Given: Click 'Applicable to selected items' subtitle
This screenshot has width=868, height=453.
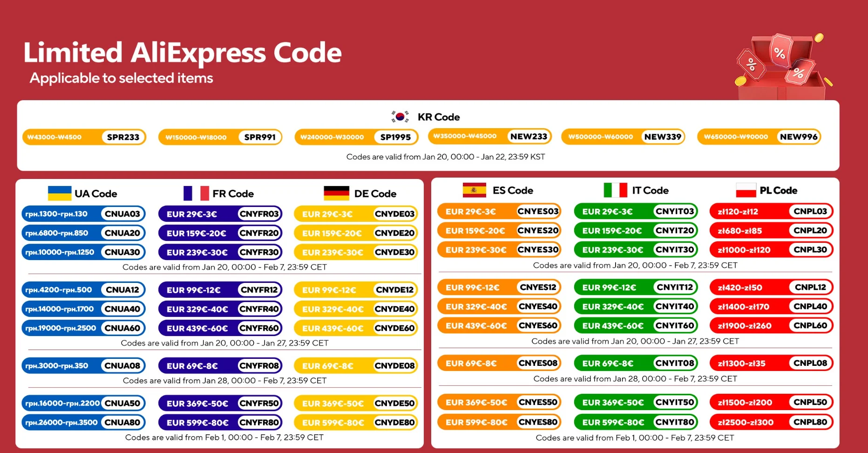Looking at the screenshot, I should click(x=122, y=78).
